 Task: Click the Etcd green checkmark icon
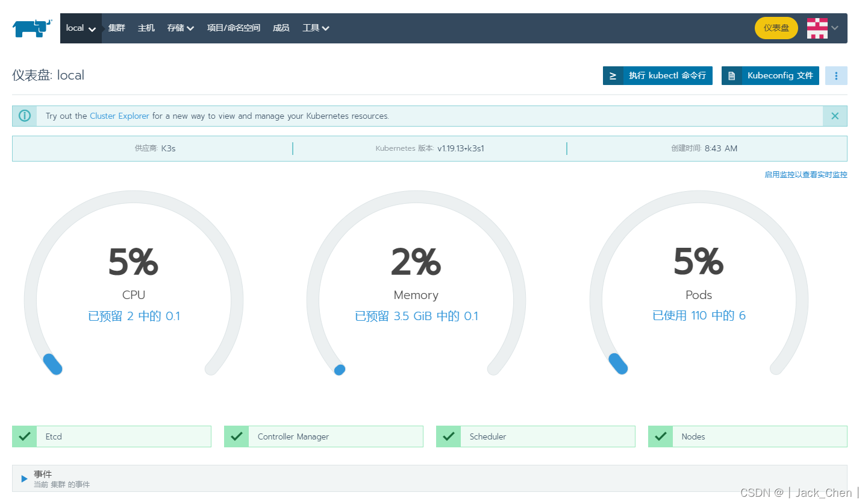(x=25, y=436)
